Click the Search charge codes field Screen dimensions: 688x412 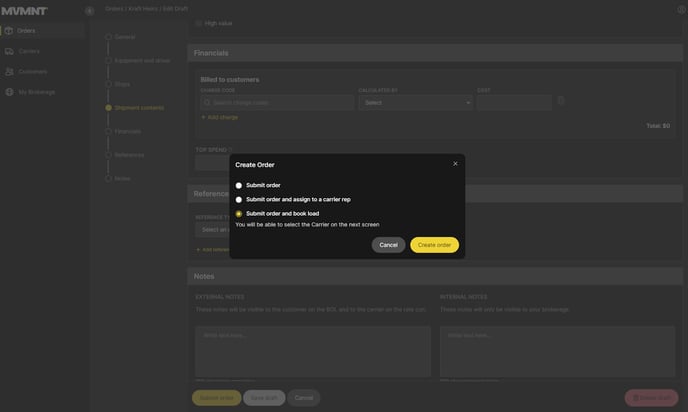[276, 102]
